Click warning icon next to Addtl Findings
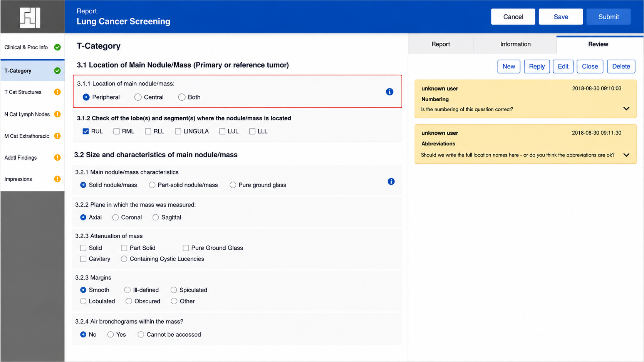 coord(57,157)
